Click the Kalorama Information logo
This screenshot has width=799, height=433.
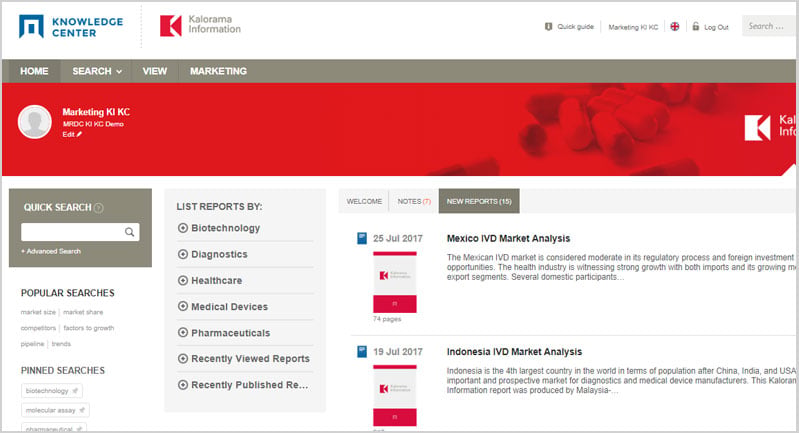point(200,25)
